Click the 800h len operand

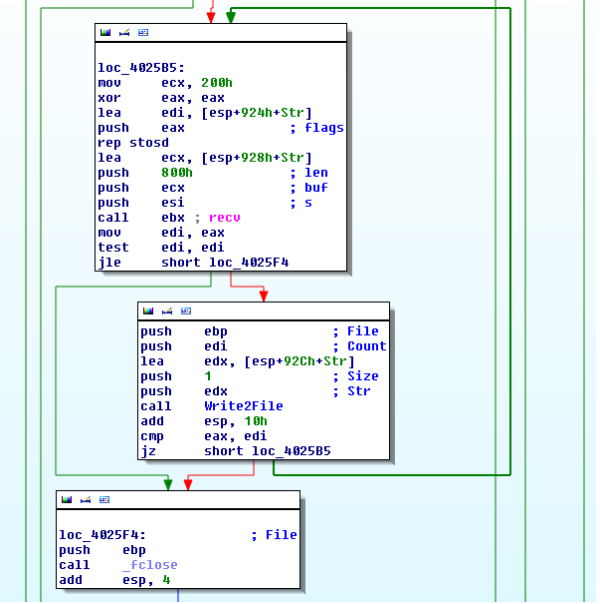pyautogui.click(x=176, y=173)
